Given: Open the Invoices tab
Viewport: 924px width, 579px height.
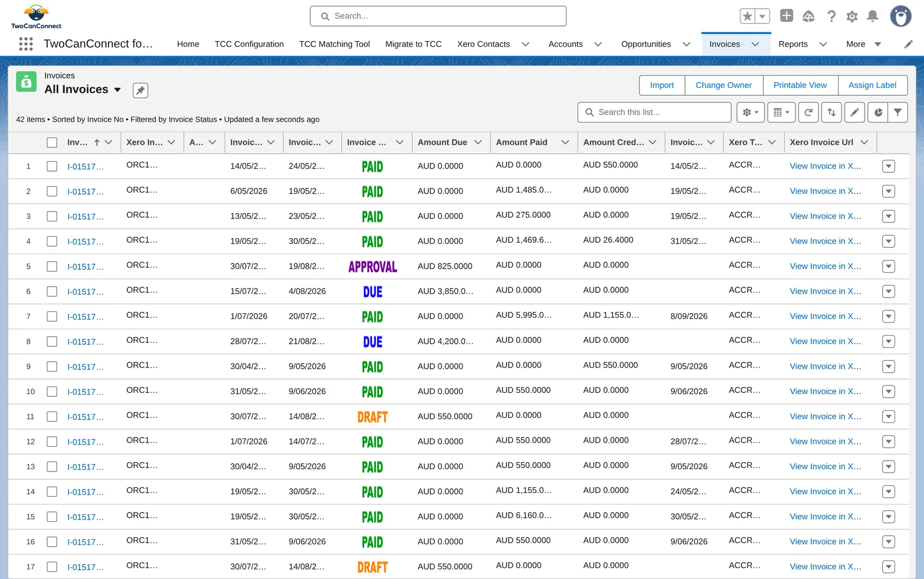Looking at the screenshot, I should tap(725, 44).
